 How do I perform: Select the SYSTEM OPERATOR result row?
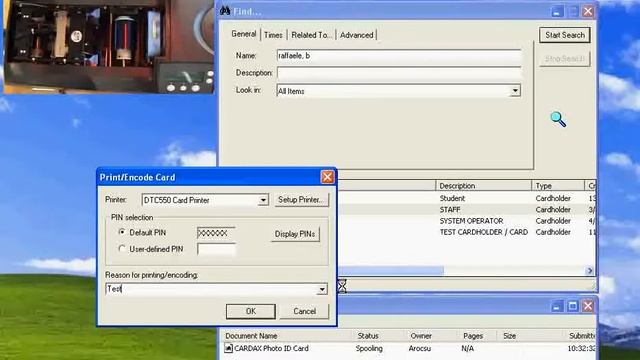click(466, 221)
